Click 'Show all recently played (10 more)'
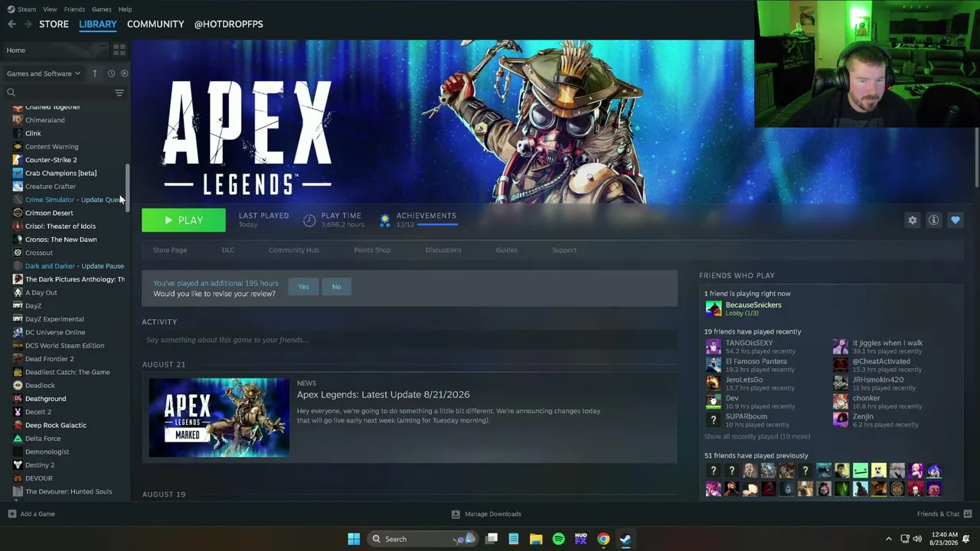The height and width of the screenshot is (551, 980). (x=757, y=436)
